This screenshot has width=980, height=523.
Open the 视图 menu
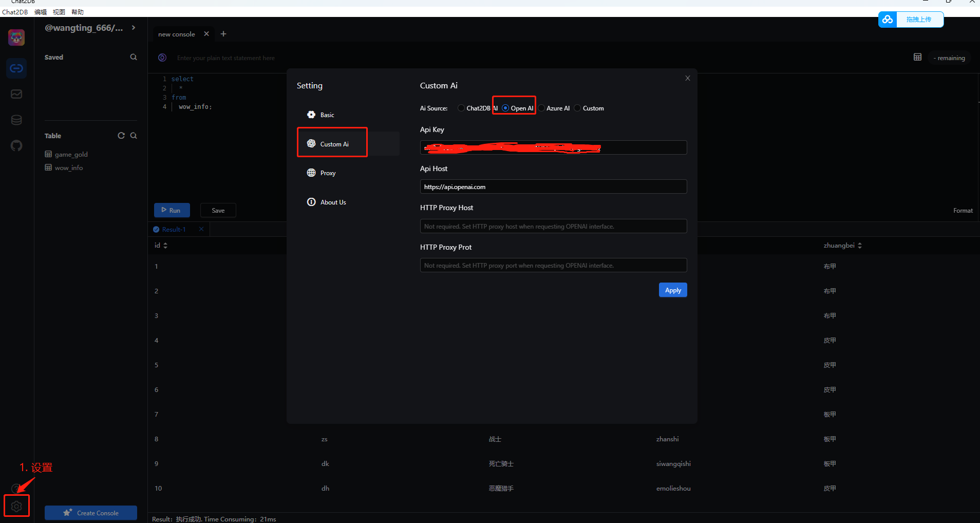(x=59, y=12)
